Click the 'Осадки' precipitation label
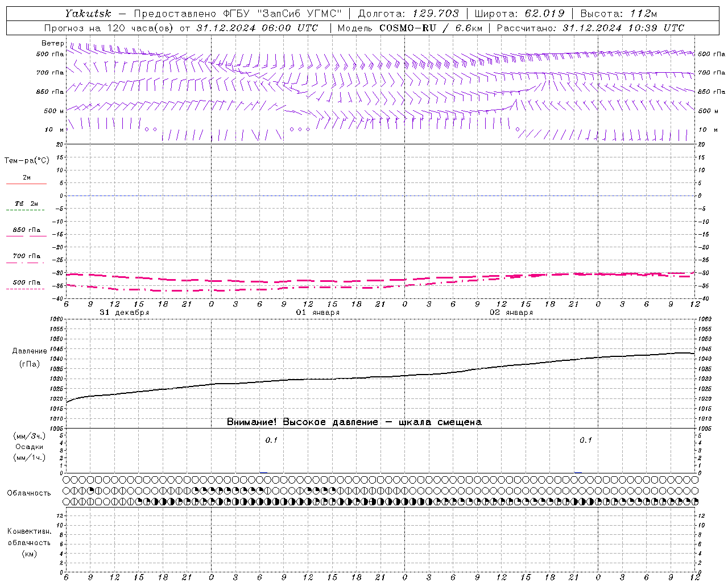728x582 pixels. point(29,447)
